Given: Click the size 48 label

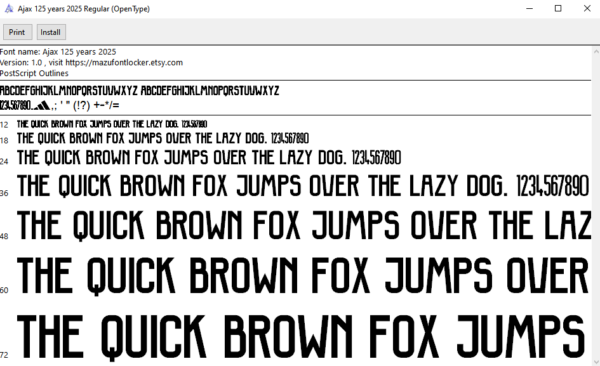Looking at the screenshot, I should click(x=4, y=236).
